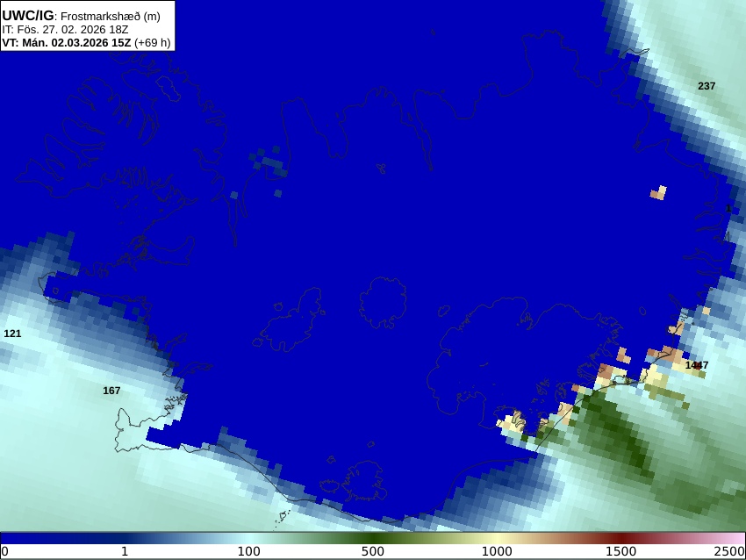Click the color scale tick label '1500'
The width and height of the screenshot is (746, 560).
(620, 551)
